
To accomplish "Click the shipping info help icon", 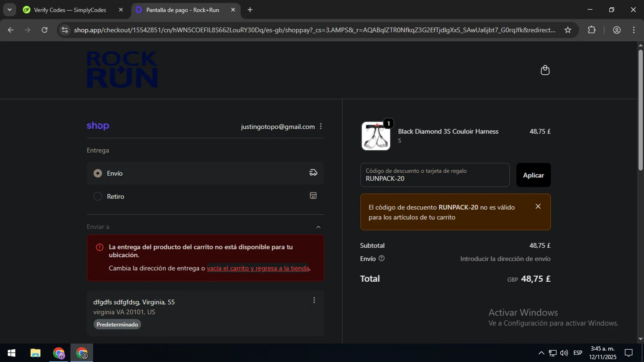I will (x=382, y=259).
